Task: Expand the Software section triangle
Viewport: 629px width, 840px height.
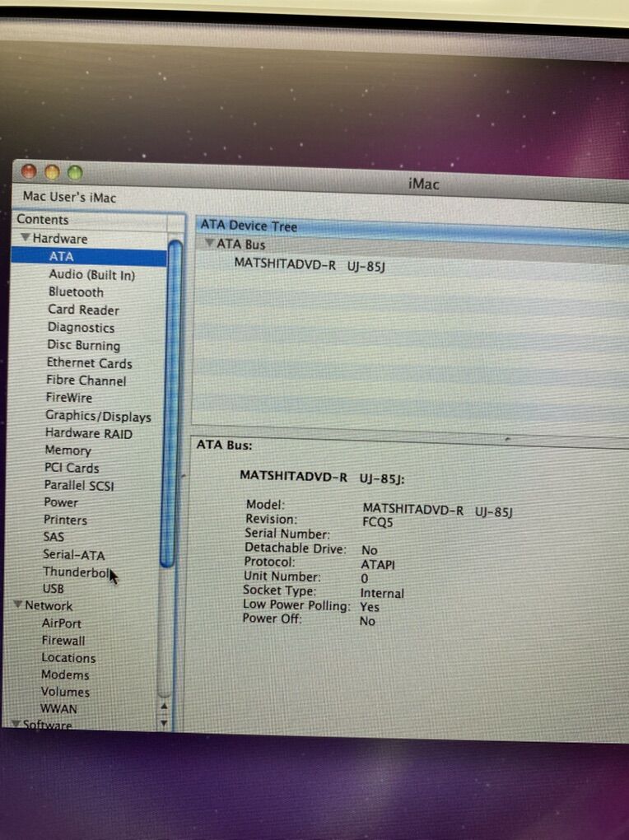Action: 16,725
